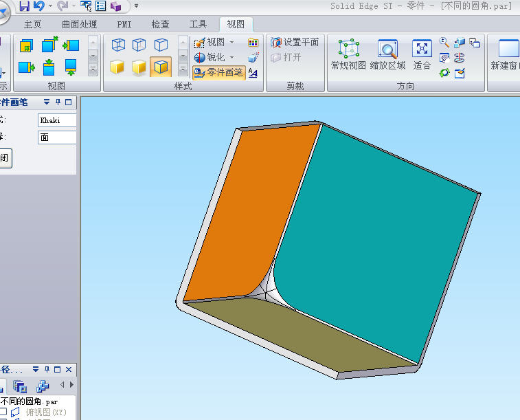The image size is (520, 420).
Task: Select the zoom magnifier icon in 方向 group
Action: (x=444, y=42)
